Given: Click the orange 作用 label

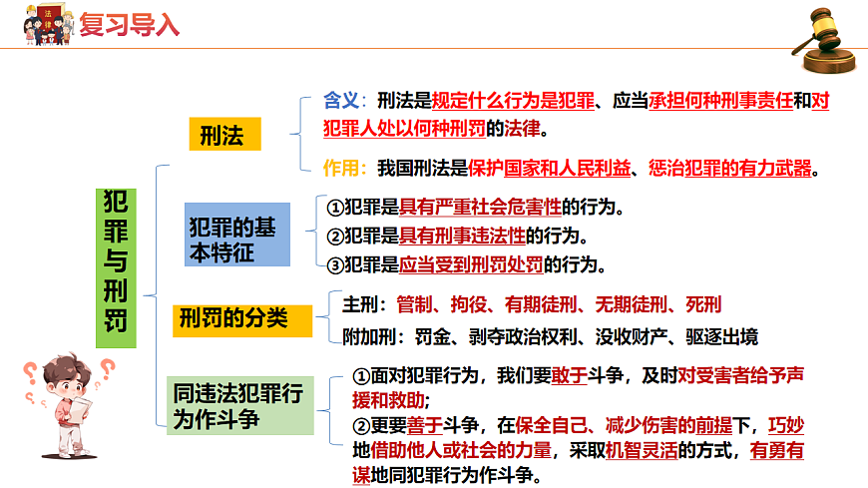Looking at the screenshot, I should (341, 168).
